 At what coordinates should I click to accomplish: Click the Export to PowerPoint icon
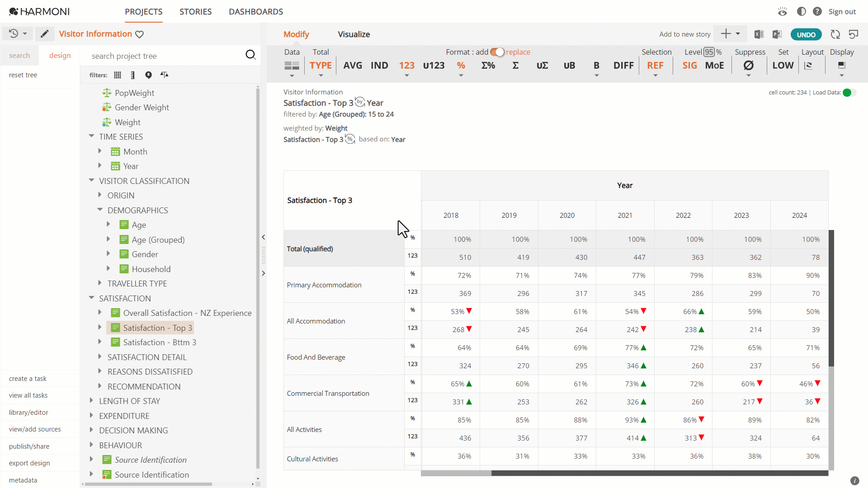[777, 34]
